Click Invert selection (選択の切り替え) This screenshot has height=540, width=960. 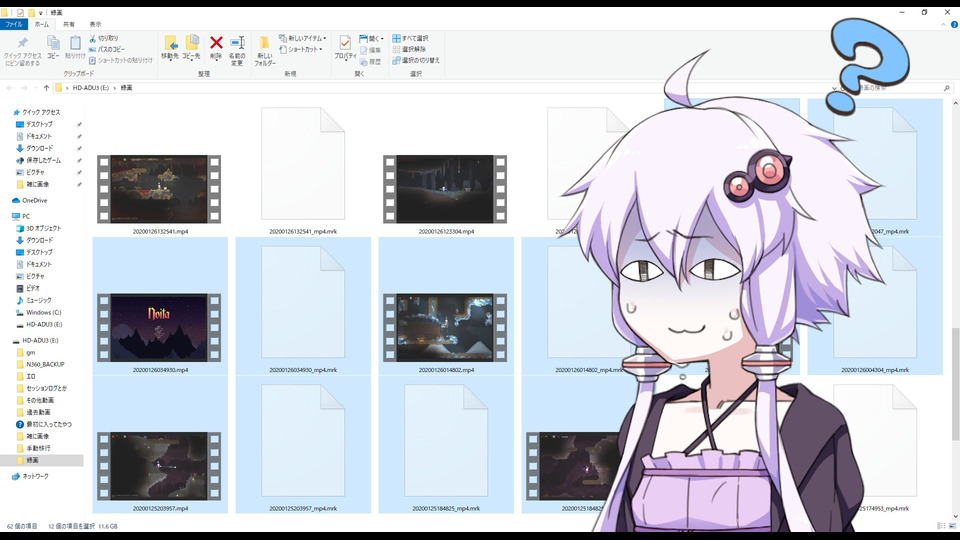click(416, 60)
